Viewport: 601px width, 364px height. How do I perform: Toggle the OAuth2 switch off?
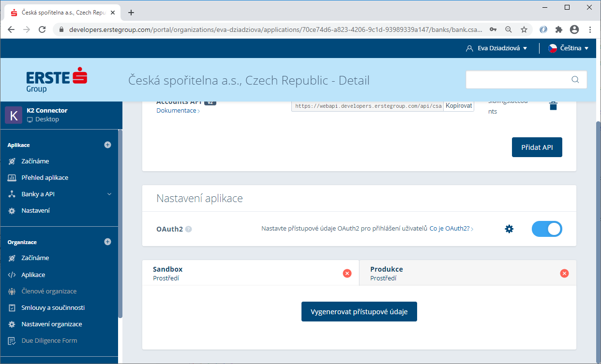pyautogui.click(x=547, y=229)
